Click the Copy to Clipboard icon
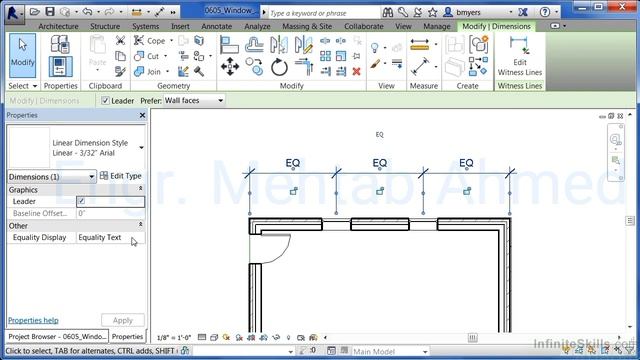640x360 pixels. (x=120, y=56)
